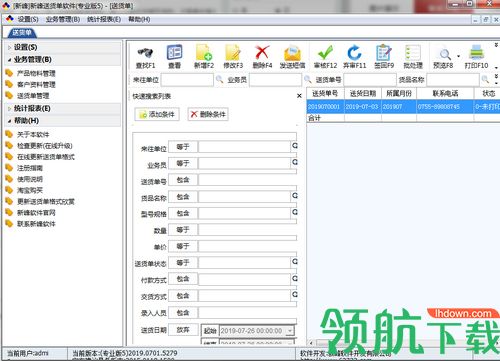Select 在线更新送货单格式 in the sidebar
The image size is (500, 361).
tap(46, 157)
